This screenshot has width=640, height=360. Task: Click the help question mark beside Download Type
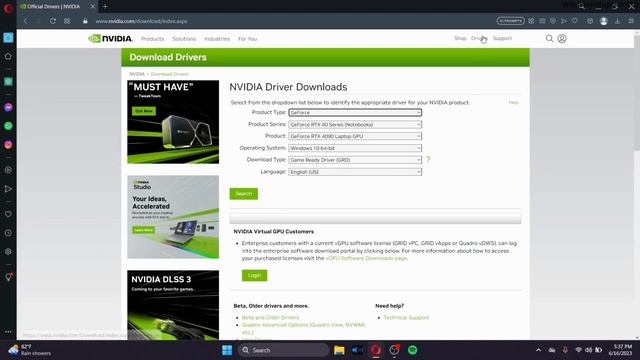tap(428, 160)
